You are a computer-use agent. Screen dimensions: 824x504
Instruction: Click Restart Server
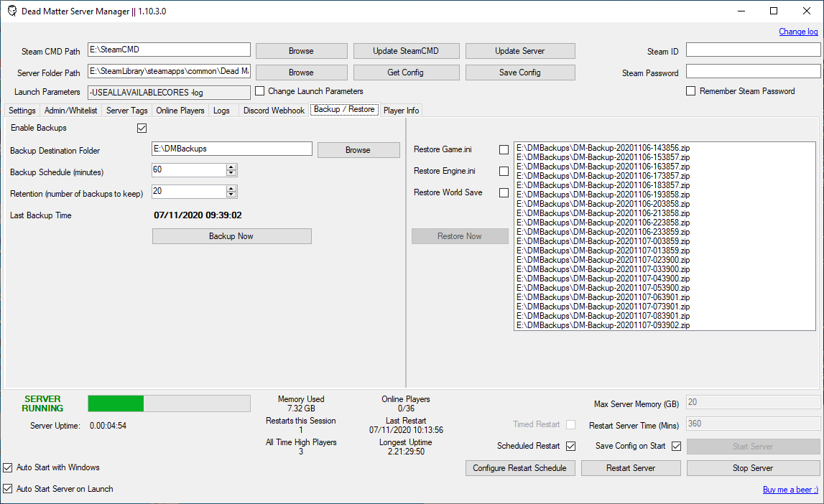pyautogui.click(x=630, y=467)
